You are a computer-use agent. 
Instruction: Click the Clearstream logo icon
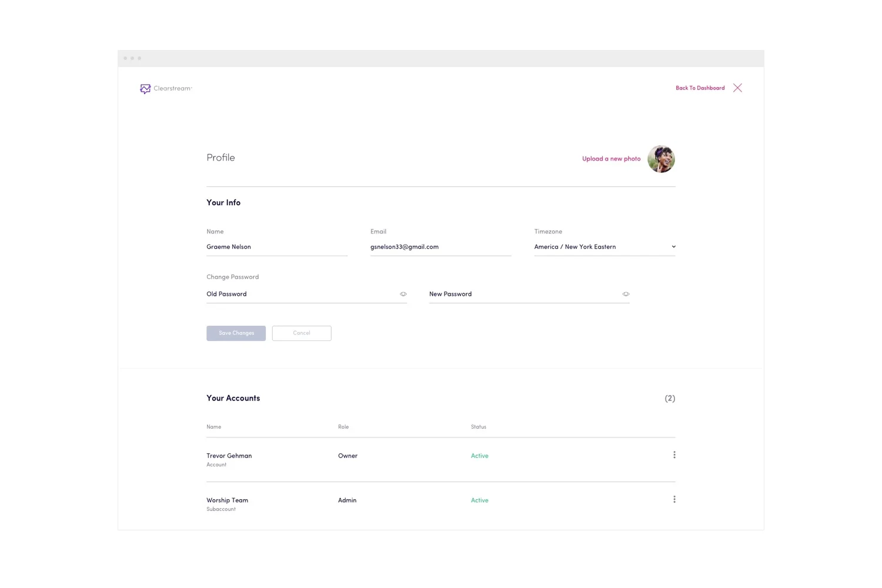point(145,89)
